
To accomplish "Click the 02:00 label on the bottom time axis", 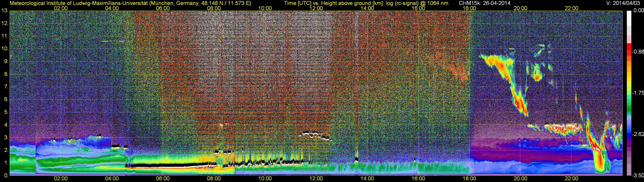I will click(x=61, y=179).
